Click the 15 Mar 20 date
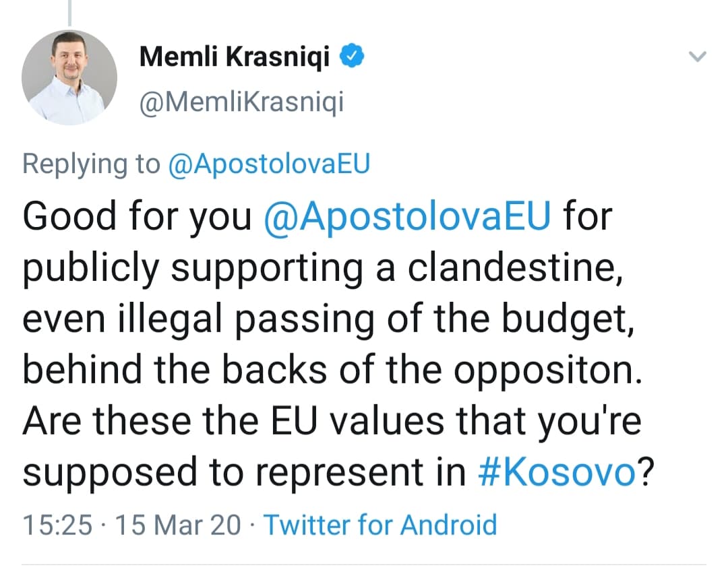The height and width of the screenshot is (580, 728). point(178,524)
